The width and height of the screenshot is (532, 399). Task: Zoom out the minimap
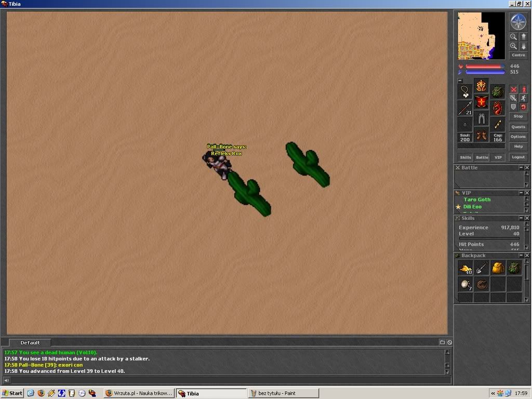click(x=513, y=37)
